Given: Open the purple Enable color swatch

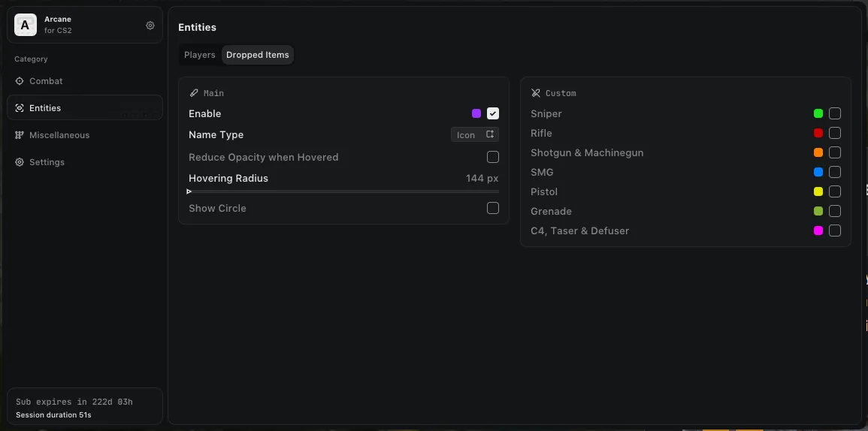Looking at the screenshot, I should [x=476, y=113].
